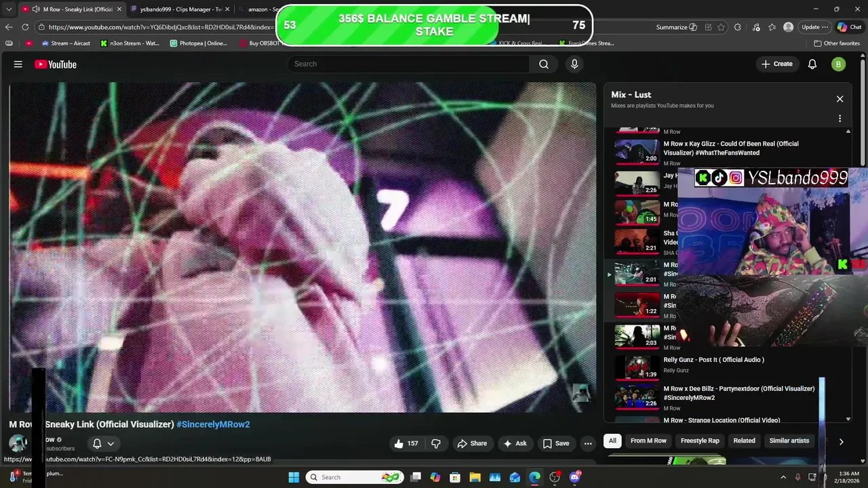
Task: Open the M Row channel avatar
Action: click(18, 444)
